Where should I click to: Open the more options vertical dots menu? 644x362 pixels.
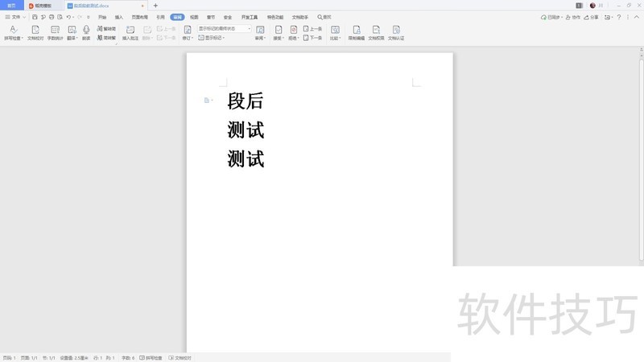[x=628, y=17]
